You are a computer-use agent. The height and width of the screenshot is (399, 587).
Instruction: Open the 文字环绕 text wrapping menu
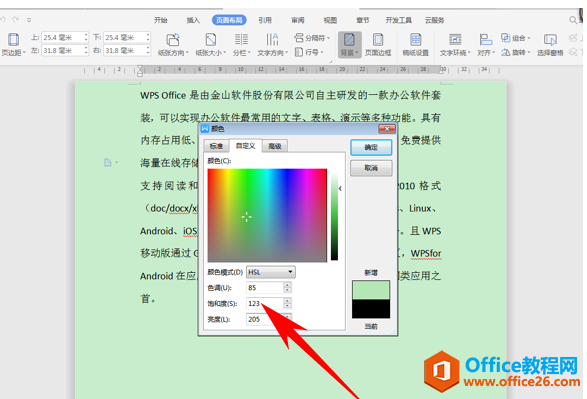coord(455,44)
